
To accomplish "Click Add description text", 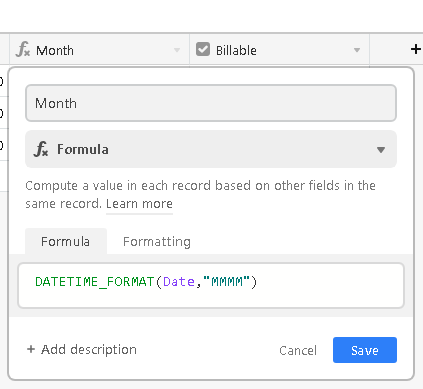I will [x=89, y=349].
